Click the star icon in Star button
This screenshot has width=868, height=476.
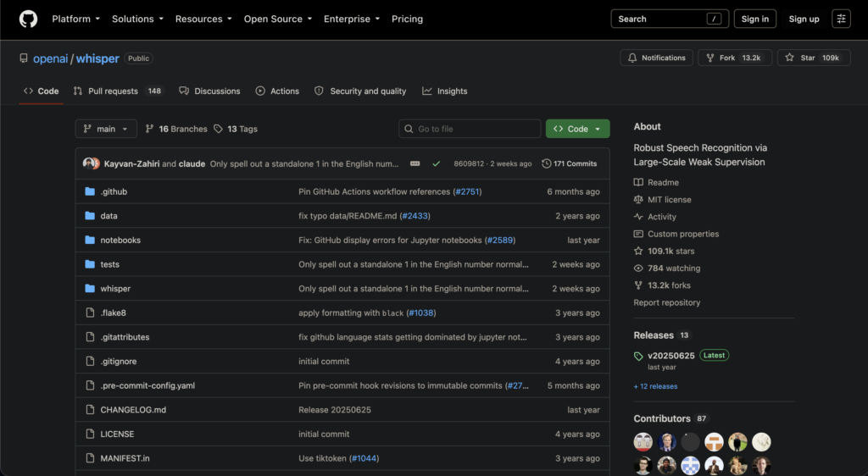point(789,58)
